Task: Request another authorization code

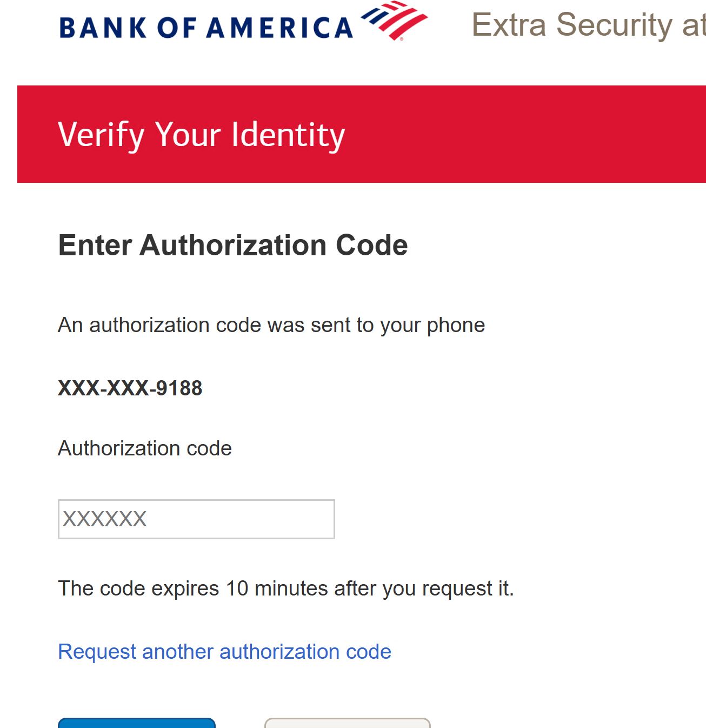Action: point(224,652)
